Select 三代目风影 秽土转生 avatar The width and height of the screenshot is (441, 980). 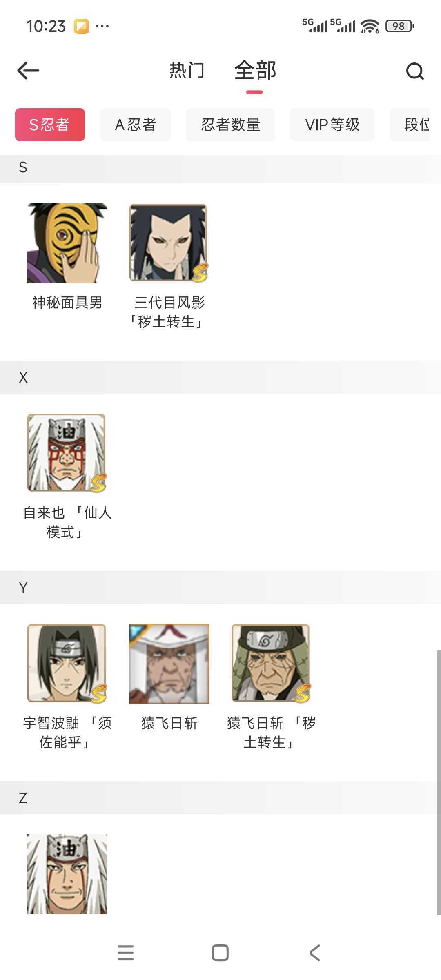coord(169,243)
